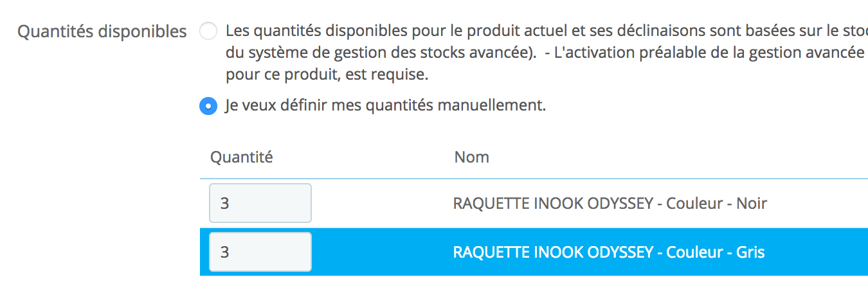Click the Quantité column header

242,157
